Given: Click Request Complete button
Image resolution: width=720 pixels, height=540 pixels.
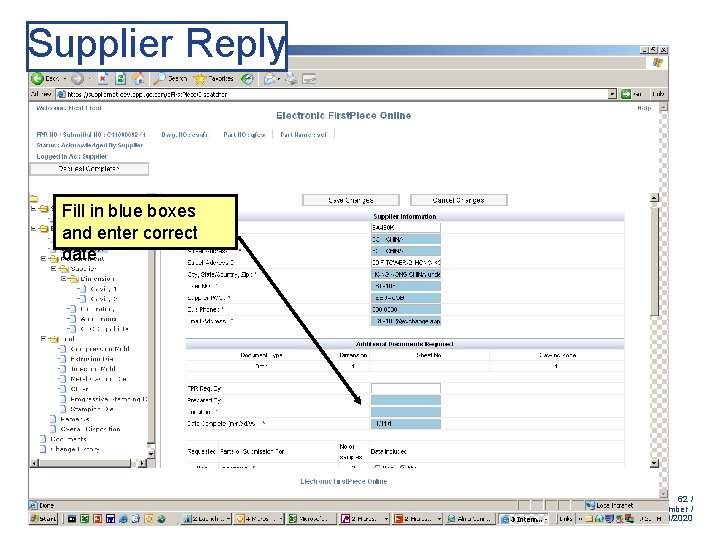Looking at the screenshot, I should [89, 169].
